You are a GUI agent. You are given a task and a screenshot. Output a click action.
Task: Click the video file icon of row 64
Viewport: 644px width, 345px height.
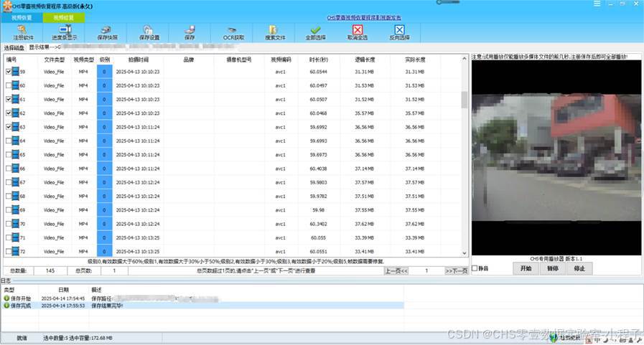[16, 141]
